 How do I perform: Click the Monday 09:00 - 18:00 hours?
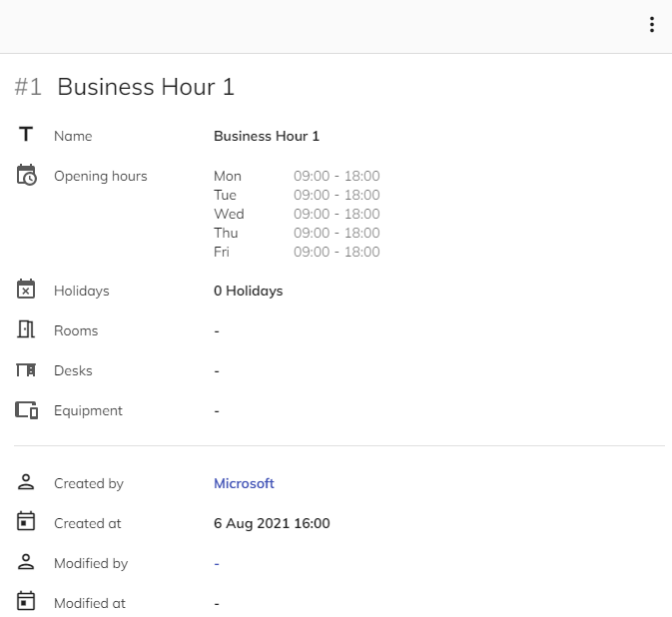(x=336, y=176)
